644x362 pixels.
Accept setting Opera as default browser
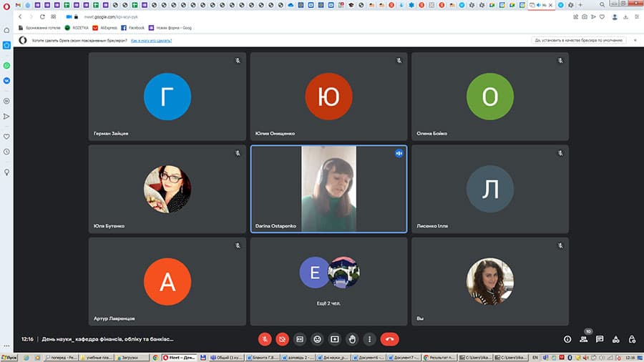click(578, 40)
